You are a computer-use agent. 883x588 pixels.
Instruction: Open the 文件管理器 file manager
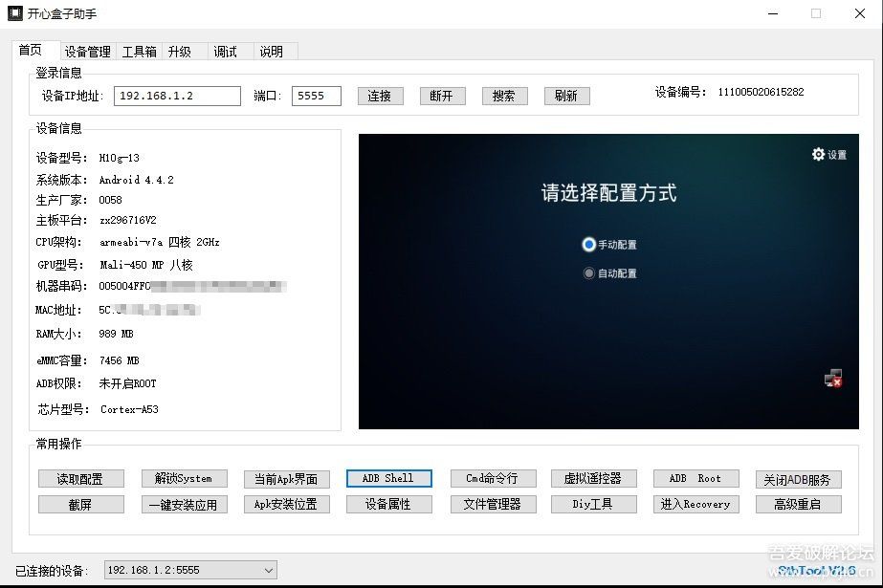click(x=492, y=505)
